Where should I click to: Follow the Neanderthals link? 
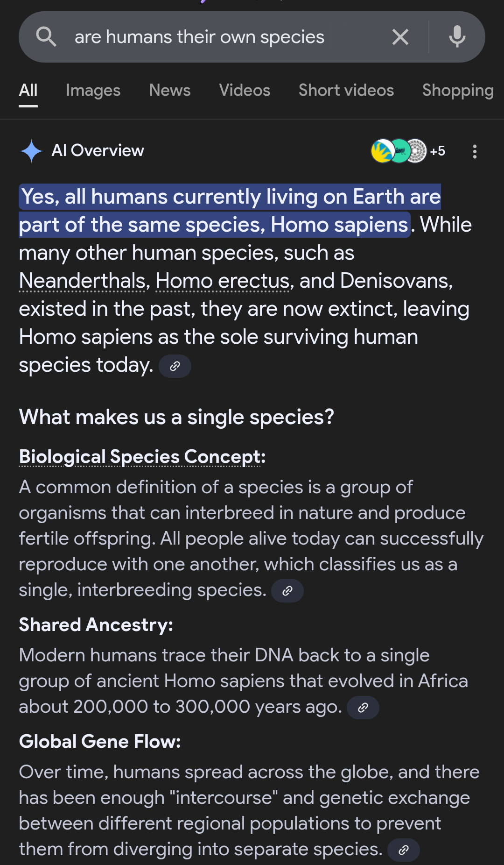[x=83, y=281]
